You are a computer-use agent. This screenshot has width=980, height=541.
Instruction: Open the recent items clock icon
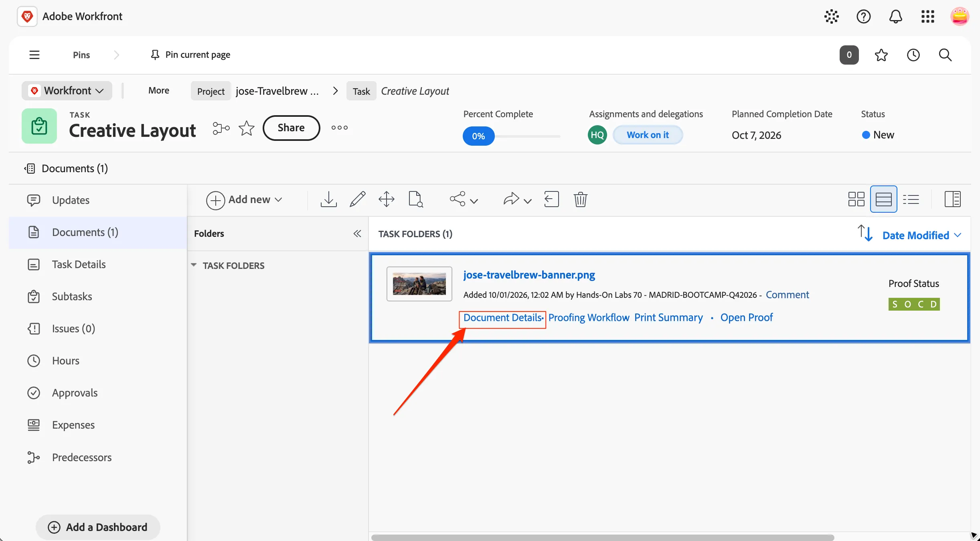(x=913, y=55)
